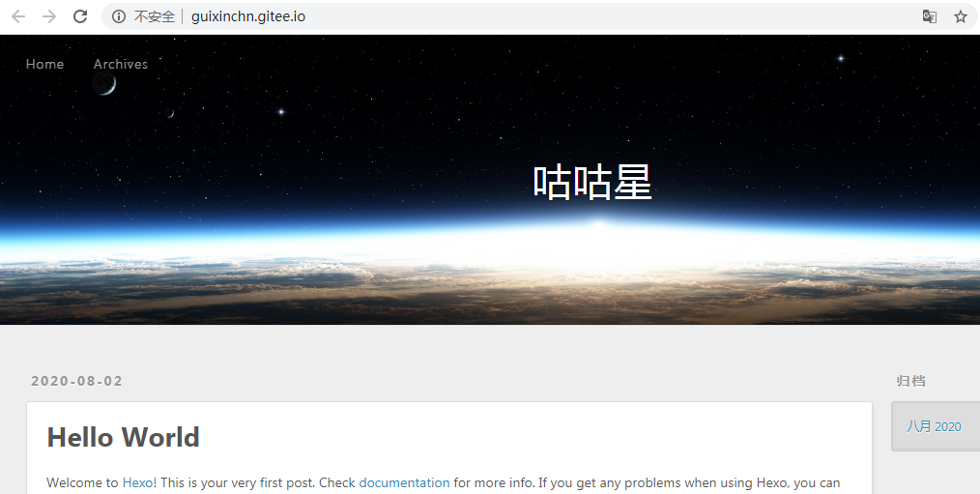Click the Welcome paragraph text in the post
The width and height of the screenshot is (980, 494).
443,482
